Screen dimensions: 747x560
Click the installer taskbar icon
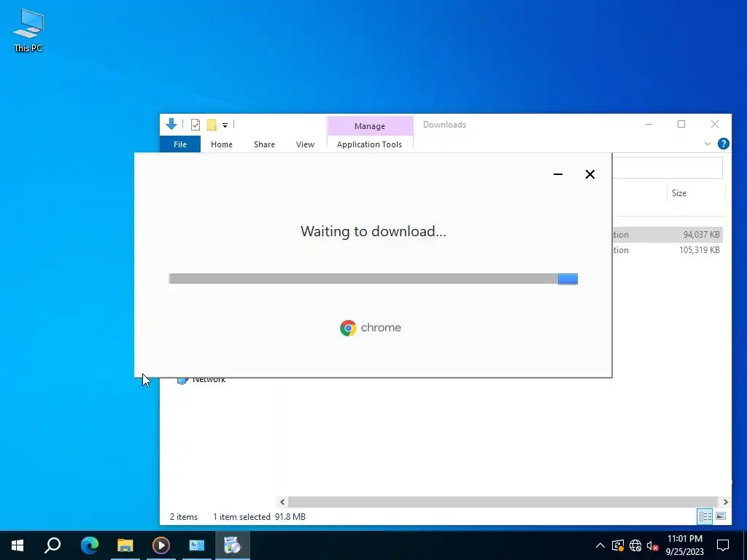coord(233,545)
